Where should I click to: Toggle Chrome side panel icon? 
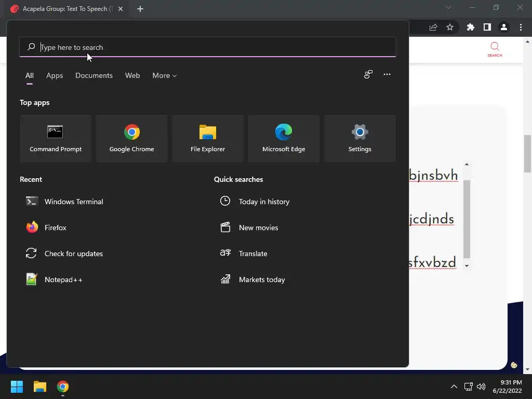coord(487,27)
